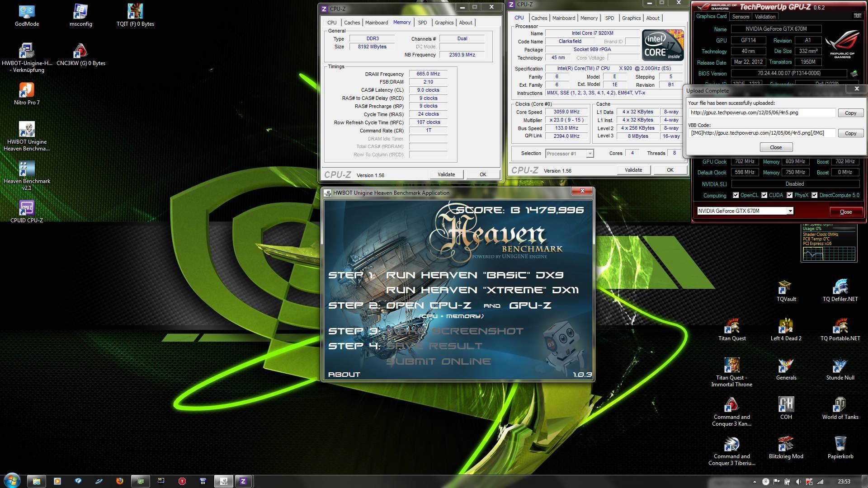Toggle the OpenCL checkbox in GPU-Z
The height and width of the screenshot is (488, 868).
click(736, 195)
